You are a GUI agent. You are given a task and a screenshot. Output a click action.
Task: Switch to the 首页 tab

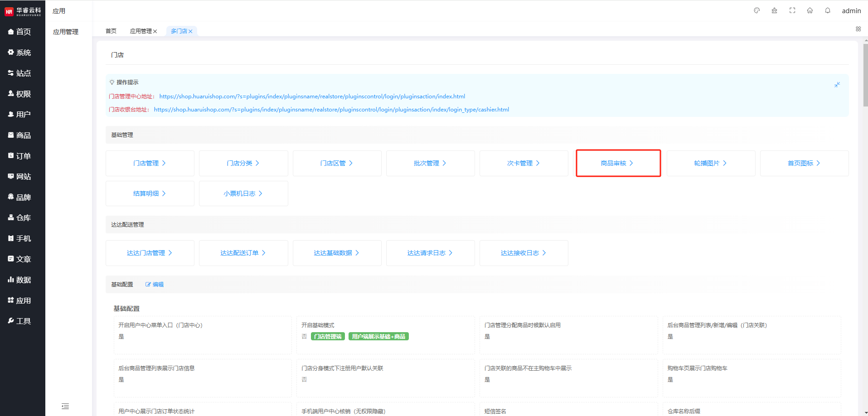111,31
